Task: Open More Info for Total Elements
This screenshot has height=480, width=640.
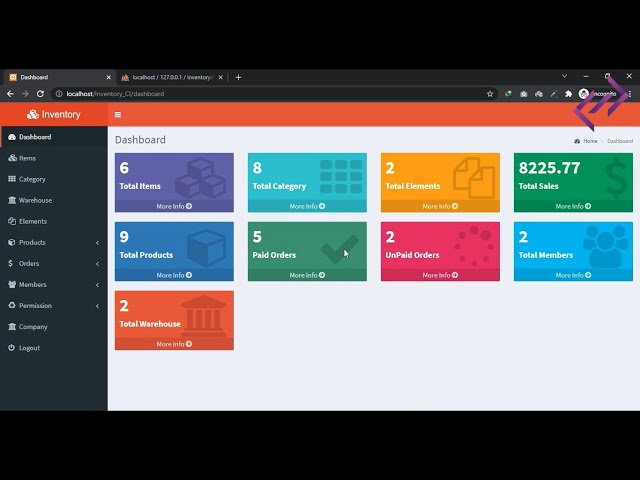Action: tap(440, 207)
